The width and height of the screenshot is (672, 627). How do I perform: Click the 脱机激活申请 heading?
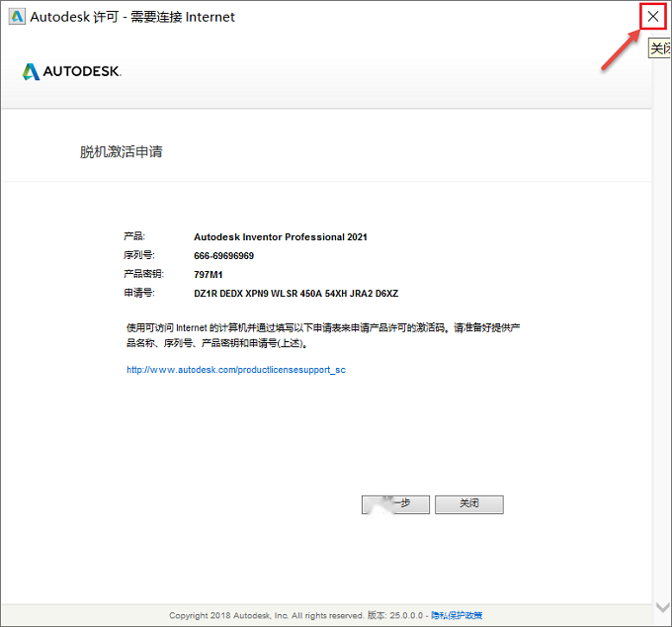(x=122, y=152)
